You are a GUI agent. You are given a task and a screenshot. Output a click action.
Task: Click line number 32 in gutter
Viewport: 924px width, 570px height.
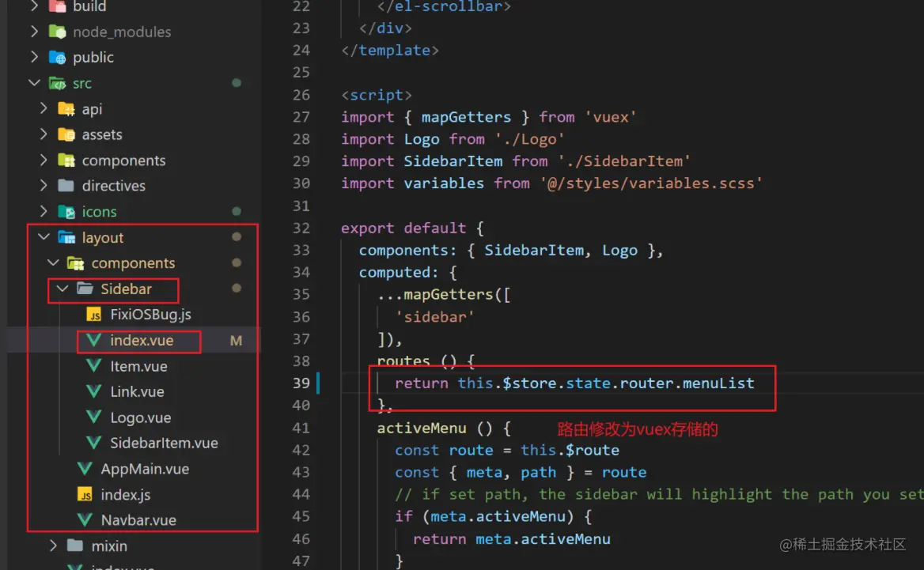301,228
